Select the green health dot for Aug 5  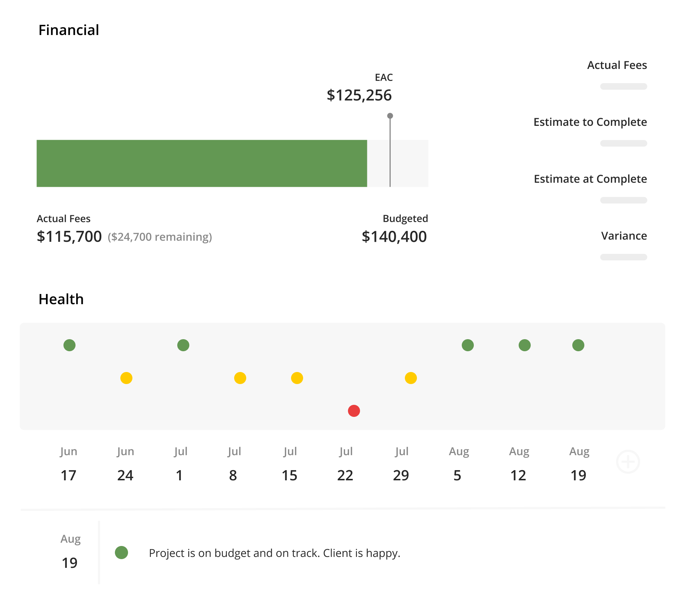tap(467, 345)
